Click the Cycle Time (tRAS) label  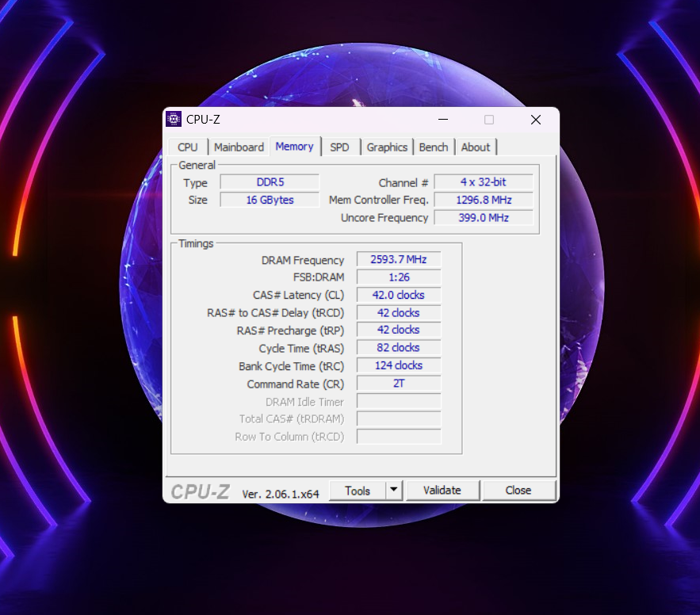tap(301, 349)
